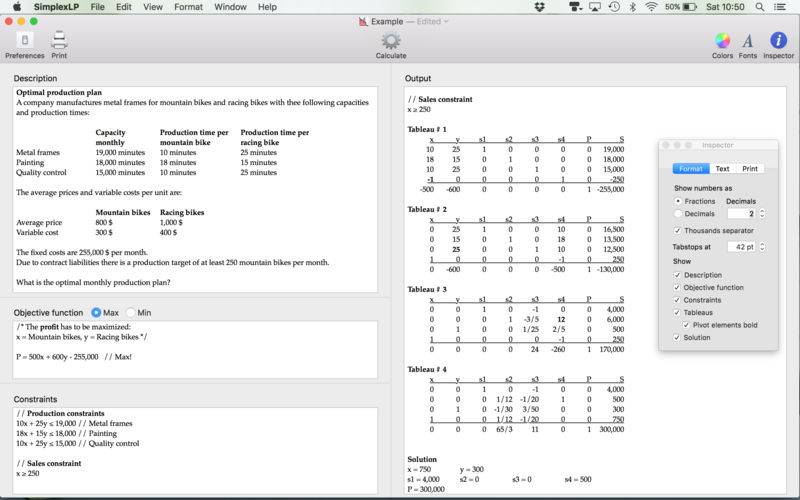Screen dimensions: 800x500
Task: Click the battery status icon
Action: point(689,7)
